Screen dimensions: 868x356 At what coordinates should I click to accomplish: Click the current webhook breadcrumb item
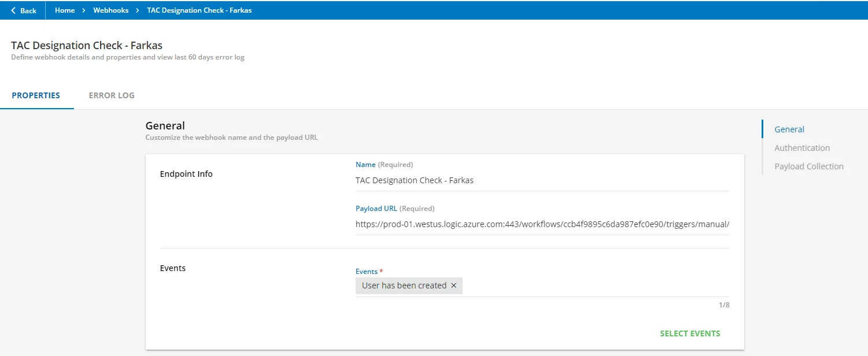coord(200,10)
